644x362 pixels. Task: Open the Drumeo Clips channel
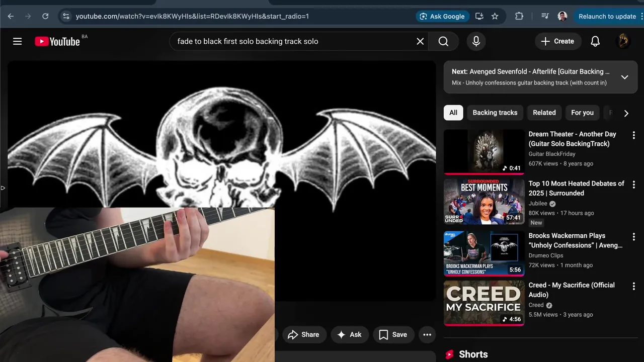pyautogui.click(x=545, y=255)
